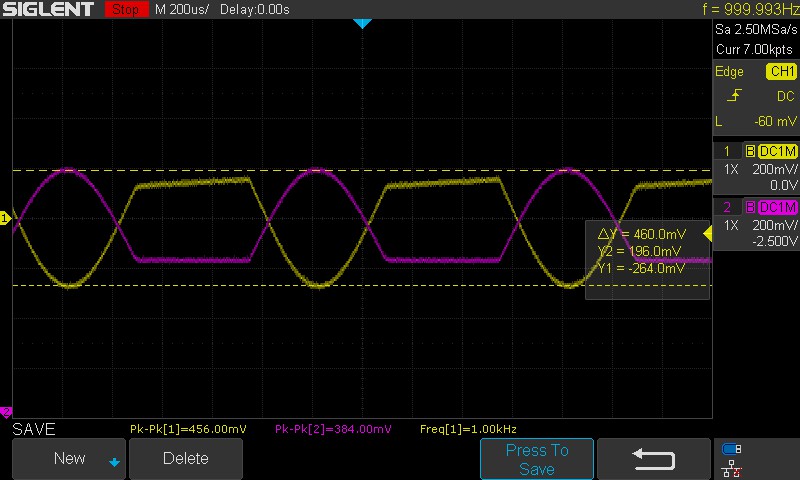
Task: Click the ΔY = 460.0mV cursor readout
Action: tap(642, 234)
